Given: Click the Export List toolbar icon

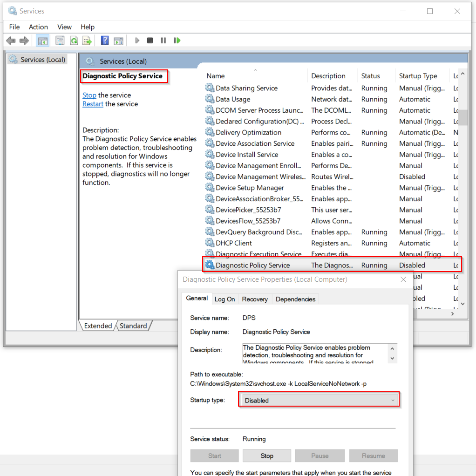Looking at the screenshot, I should (87, 41).
